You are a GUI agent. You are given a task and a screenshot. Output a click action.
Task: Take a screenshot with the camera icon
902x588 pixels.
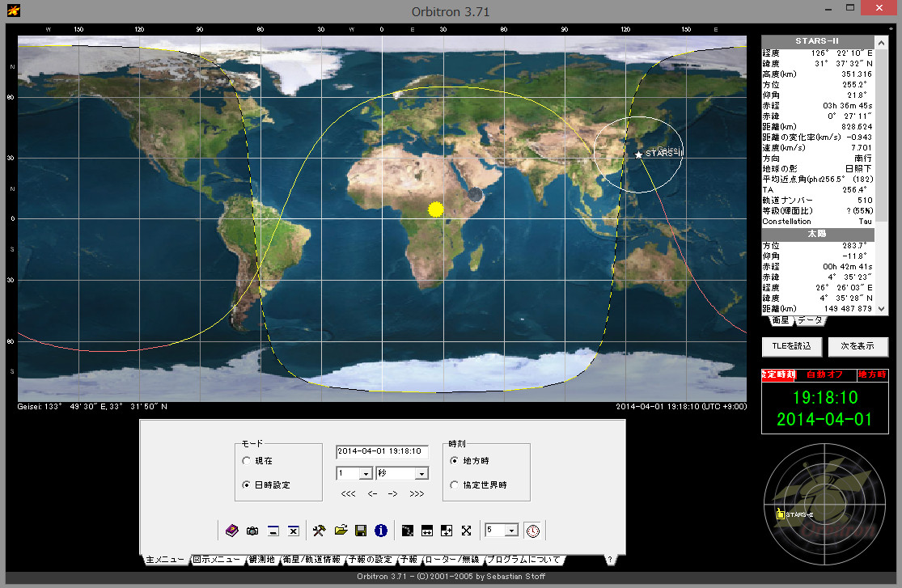point(252,531)
